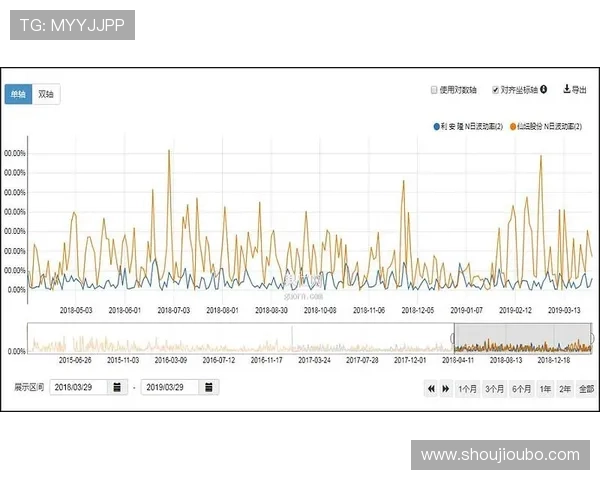Click the 2018-05-03 x-axis date label

(76, 310)
